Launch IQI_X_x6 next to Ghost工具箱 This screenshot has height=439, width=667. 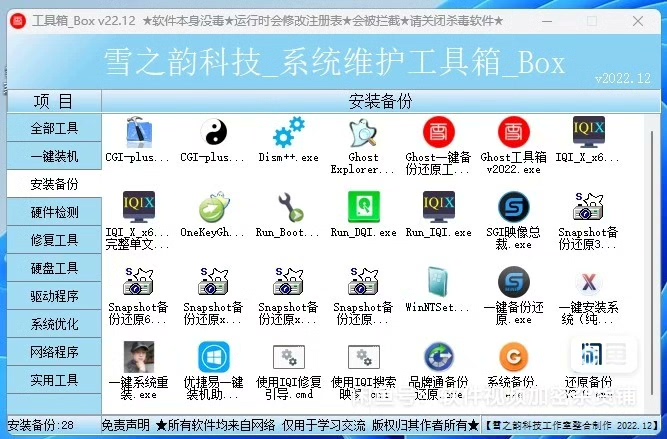coord(588,132)
